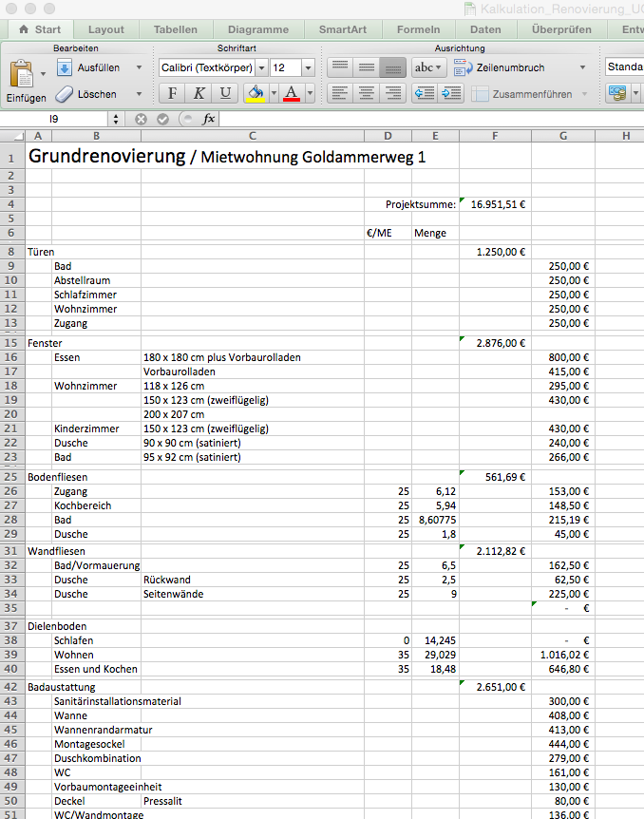
Task: Click the Einfügen paste icon
Action: click(x=21, y=75)
